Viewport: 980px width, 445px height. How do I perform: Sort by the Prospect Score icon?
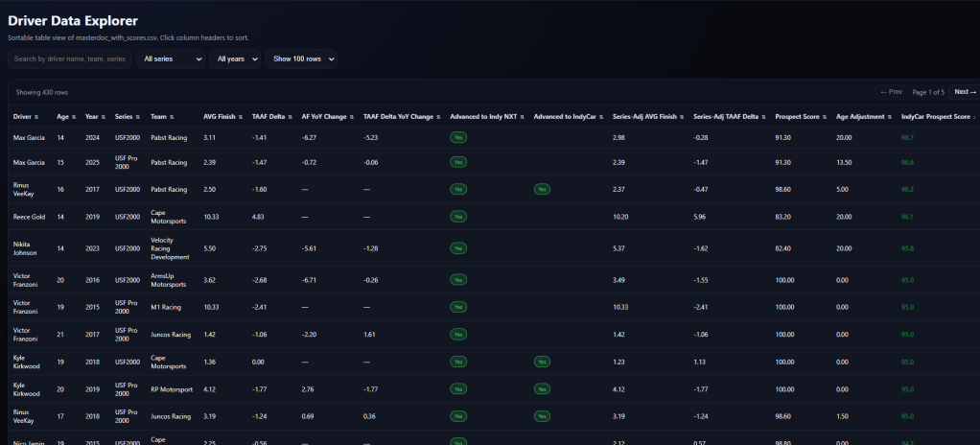(825, 117)
